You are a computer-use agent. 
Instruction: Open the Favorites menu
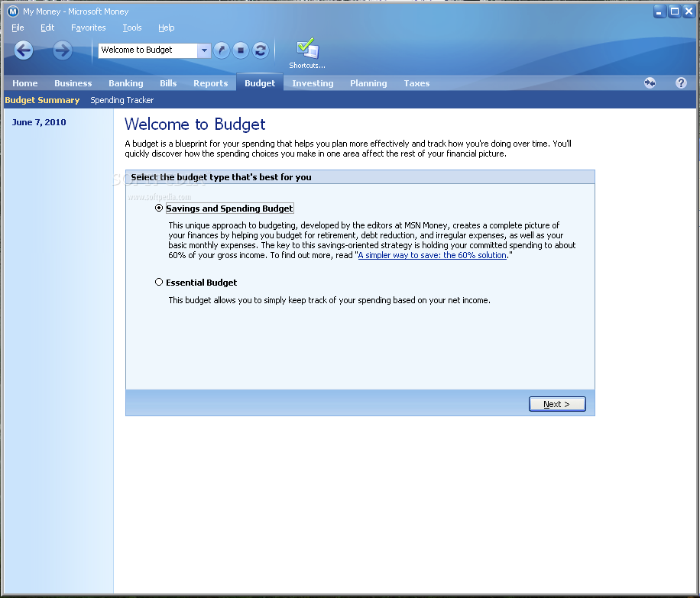(89, 27)
